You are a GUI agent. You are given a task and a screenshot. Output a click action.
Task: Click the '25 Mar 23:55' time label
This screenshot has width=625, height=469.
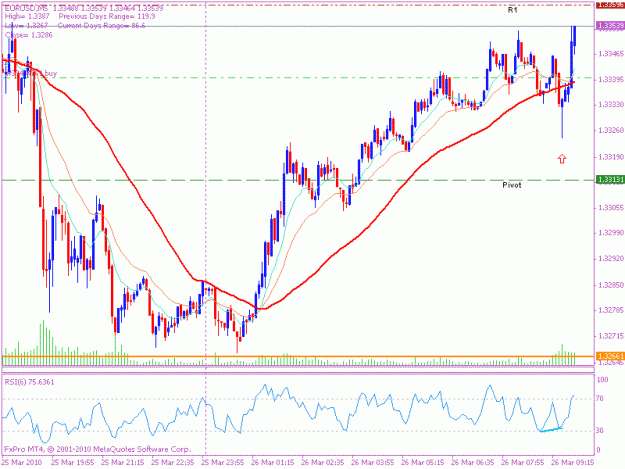222,463
